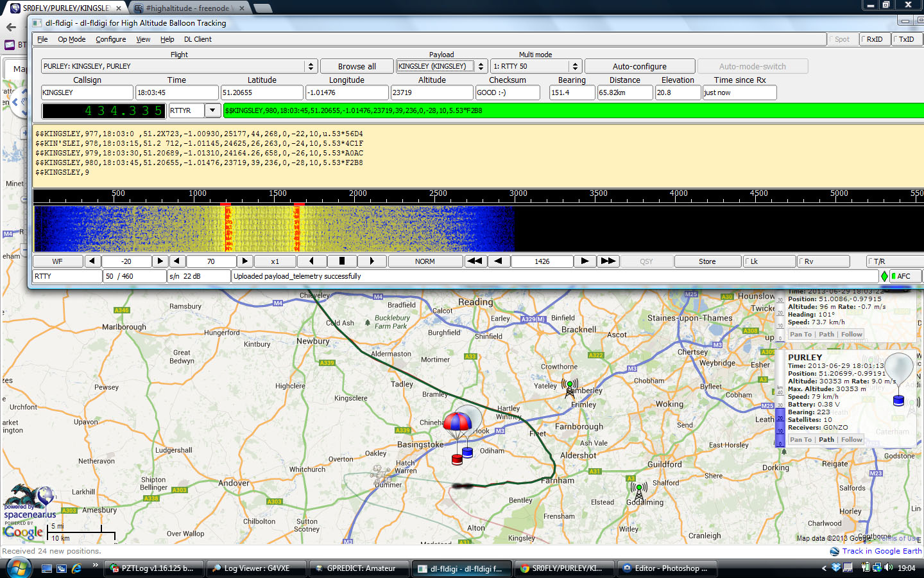Click the Callsign field showing KINGSLEY

(87, 92)
